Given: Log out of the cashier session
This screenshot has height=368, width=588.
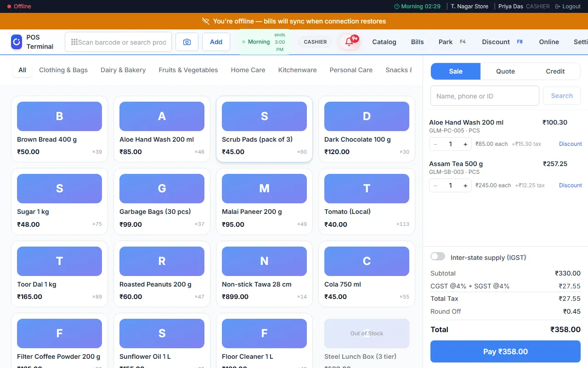Looking at the screenshot, I should (568, 6).
